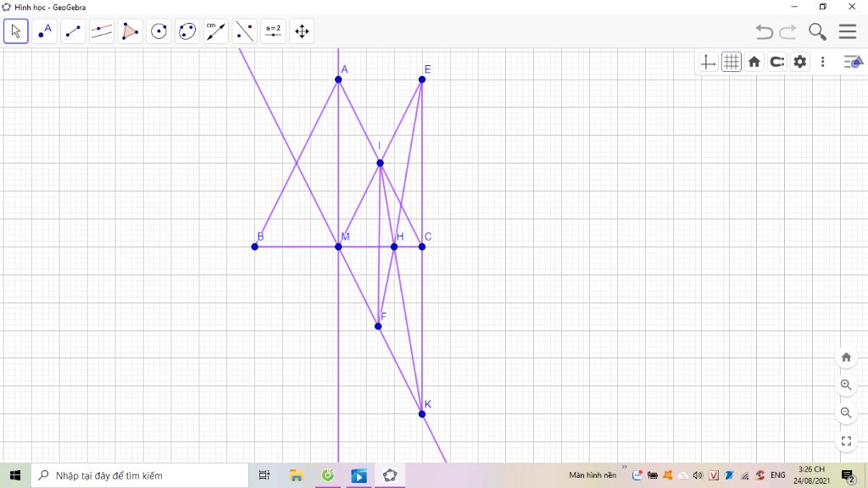
Task: Select the Point tool
Action: [44, 31]
